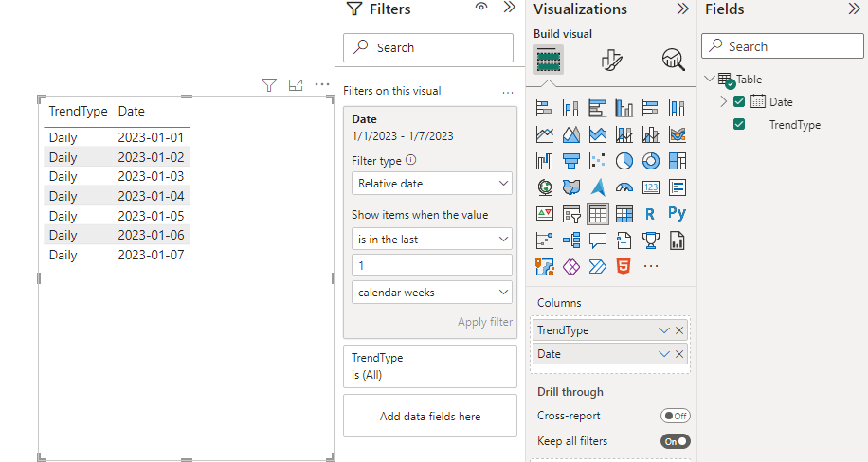Open the Filter type dropdown
This screenshot has width=868, height=462.
point(432,183)
